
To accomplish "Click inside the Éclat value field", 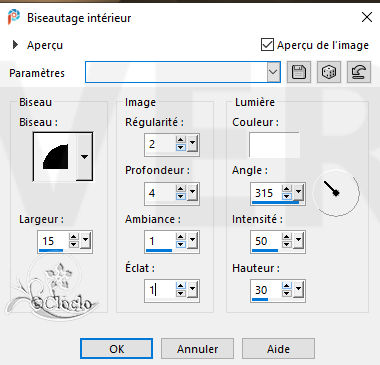I will [160, 290].
